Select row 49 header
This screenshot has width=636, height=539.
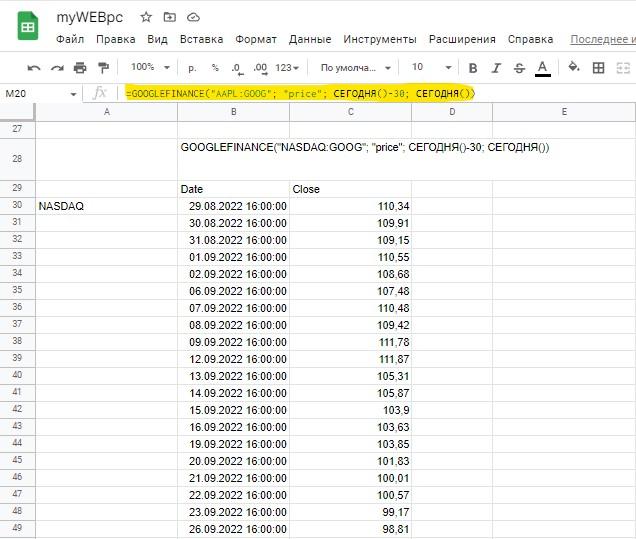[17, 528]
